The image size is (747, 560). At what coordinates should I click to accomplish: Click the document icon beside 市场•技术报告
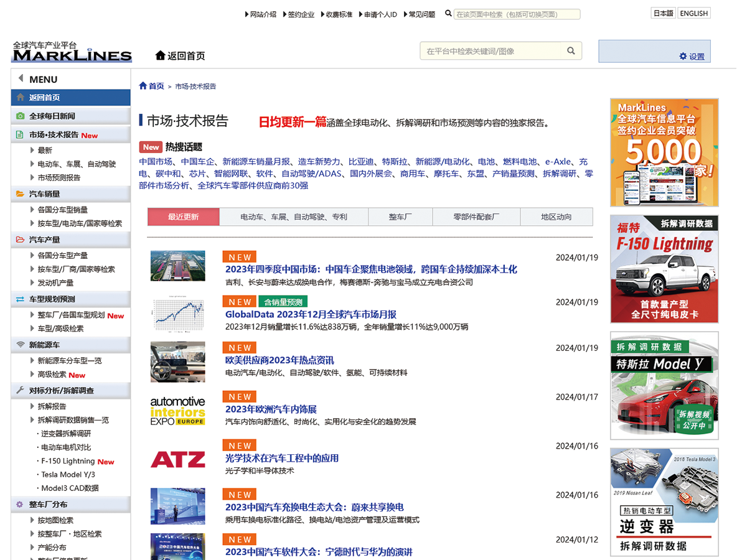pos(20,134)
